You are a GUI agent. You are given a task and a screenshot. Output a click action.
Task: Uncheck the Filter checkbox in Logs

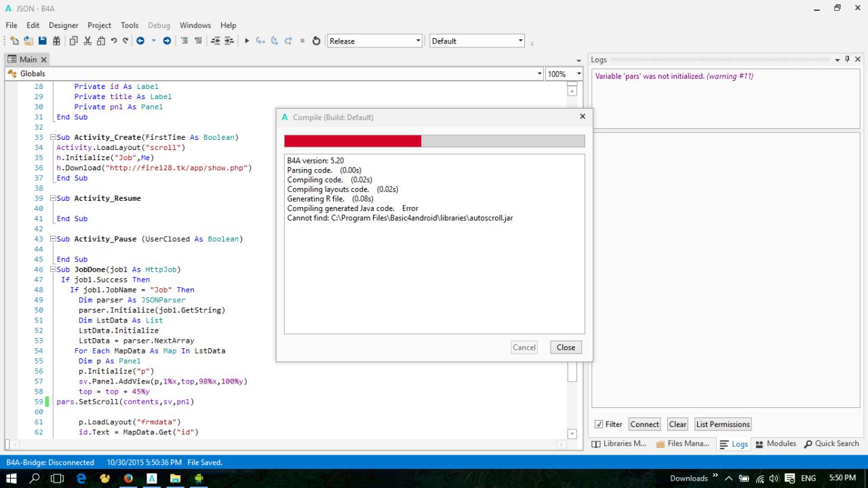pos(599,424)
